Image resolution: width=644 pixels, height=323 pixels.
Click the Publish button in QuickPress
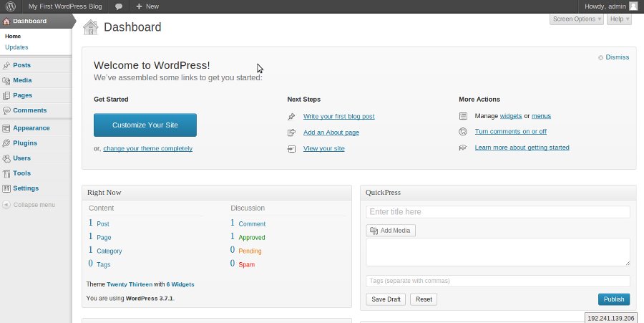(614, 299)
